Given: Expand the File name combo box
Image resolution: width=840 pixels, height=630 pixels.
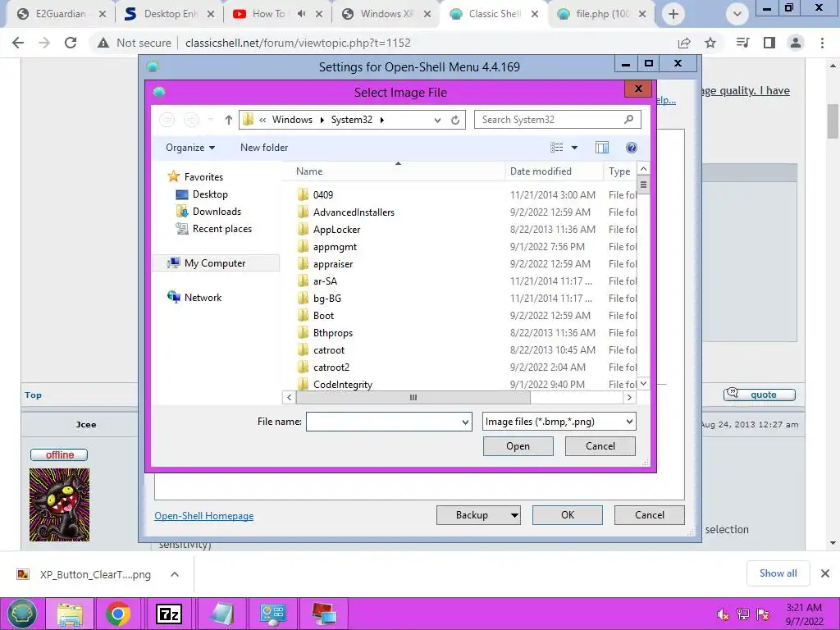Looking at the screenshot, I should (x=465, y=422).
